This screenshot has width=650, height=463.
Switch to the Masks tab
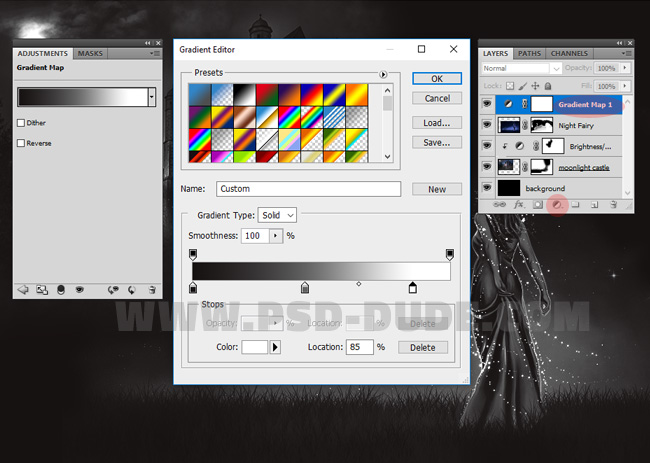point(90,53)
